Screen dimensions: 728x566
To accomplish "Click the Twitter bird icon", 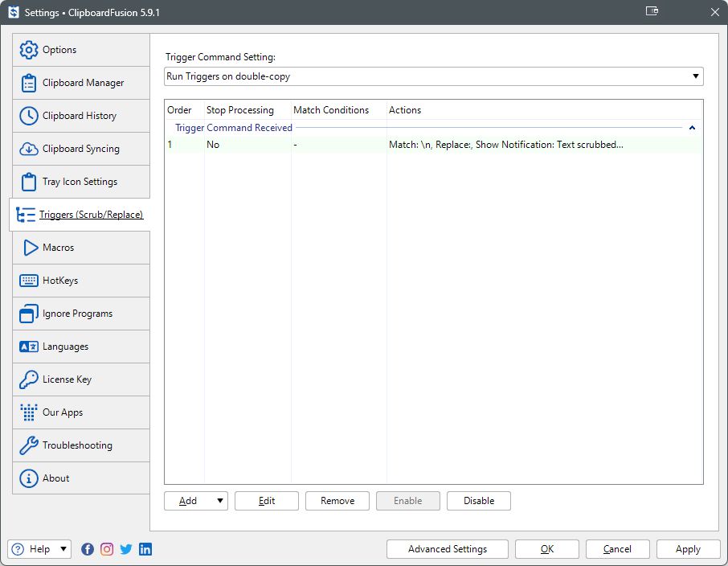I will pos(126,549).
